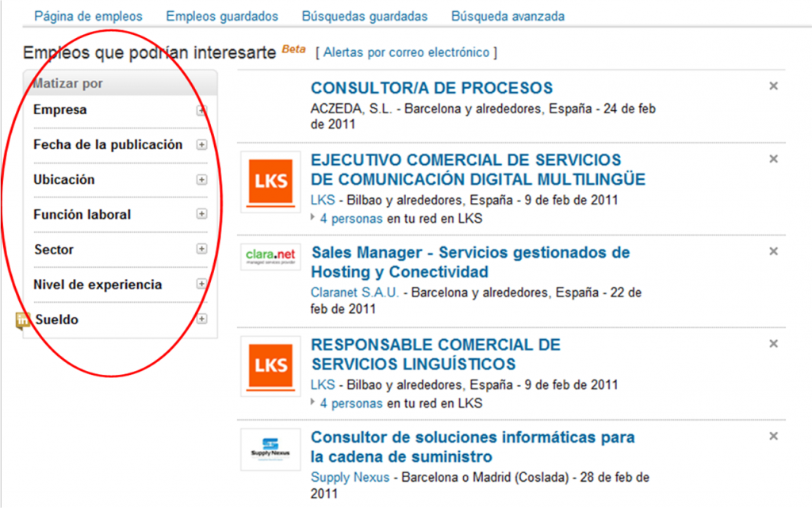Dismiss the CONSULTOR/A DE PROCESOS listing
812x508 pixels.
774,86
